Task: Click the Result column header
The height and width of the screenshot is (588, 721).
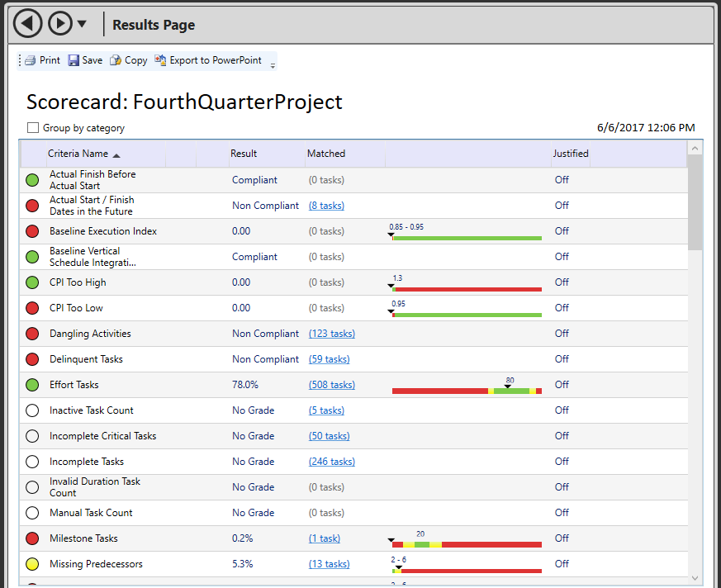Action: [x=244, y=154]
